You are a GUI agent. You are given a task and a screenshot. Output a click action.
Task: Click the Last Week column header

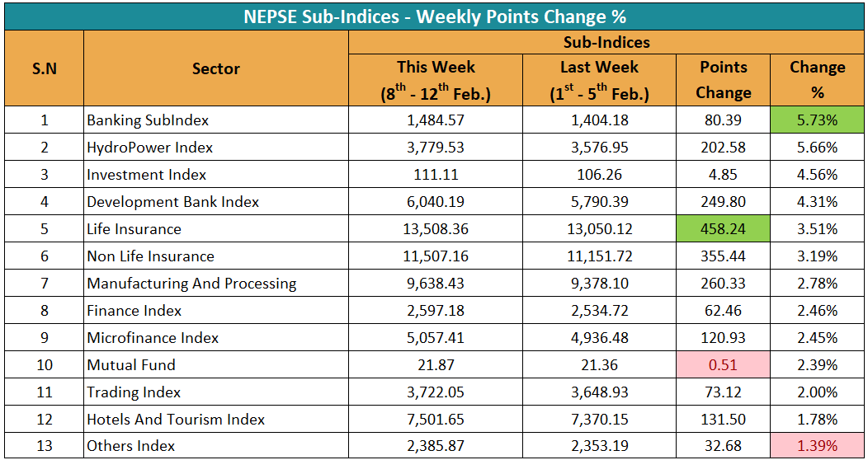click(x=599, y=80)
